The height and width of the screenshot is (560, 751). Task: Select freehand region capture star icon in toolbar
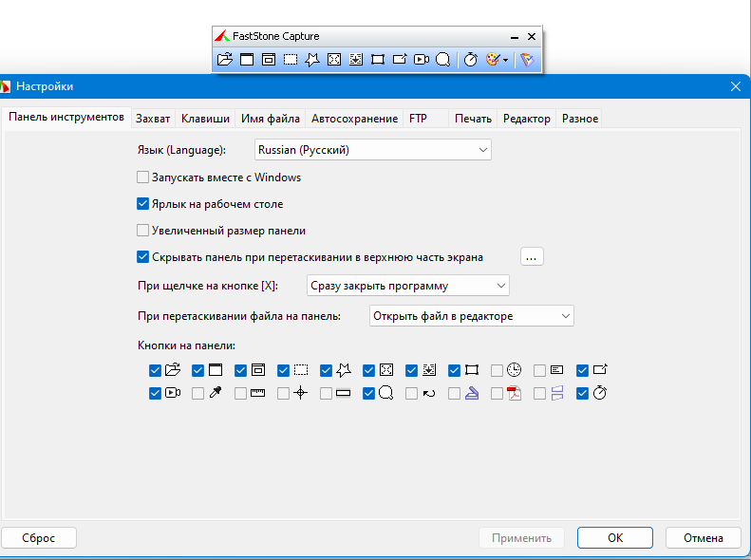point(312,60)
